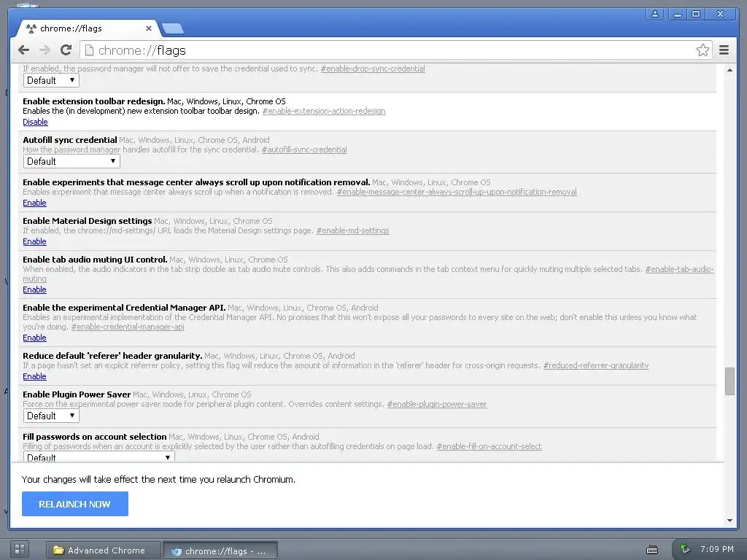Disable extension toolbar redesign
Viewport: 747px width, 560px height.
click(x=35, y=122)
